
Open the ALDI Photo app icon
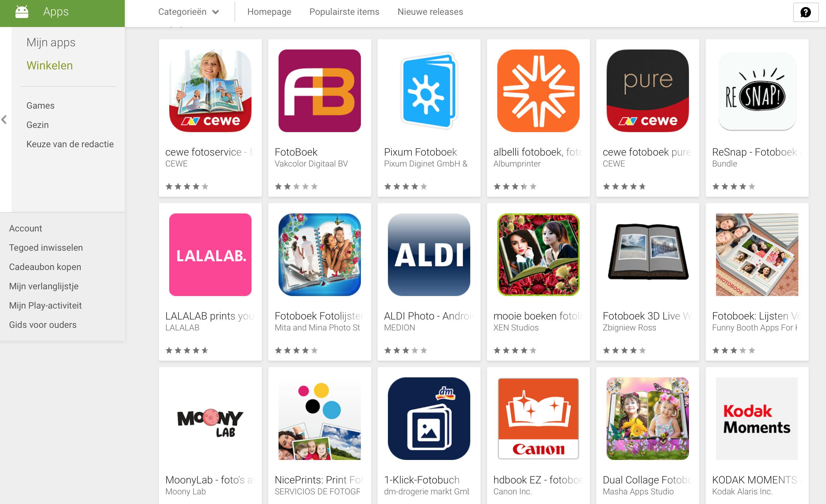tap(429, 255)
